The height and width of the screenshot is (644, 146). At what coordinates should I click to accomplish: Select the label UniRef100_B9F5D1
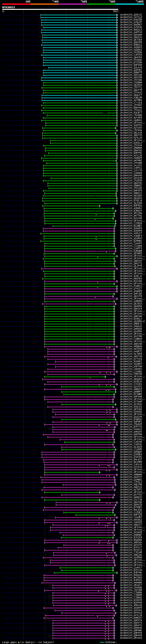pyautogui.click(x=131, y=206)
